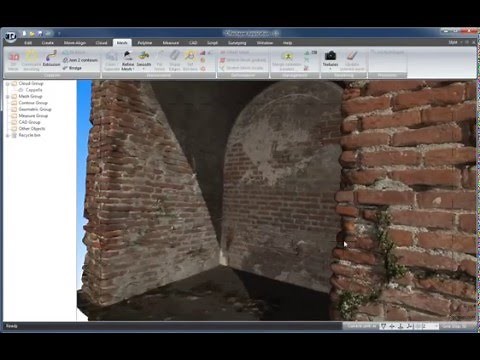Select the Clean/Separate tool

[x=111, y=61]
